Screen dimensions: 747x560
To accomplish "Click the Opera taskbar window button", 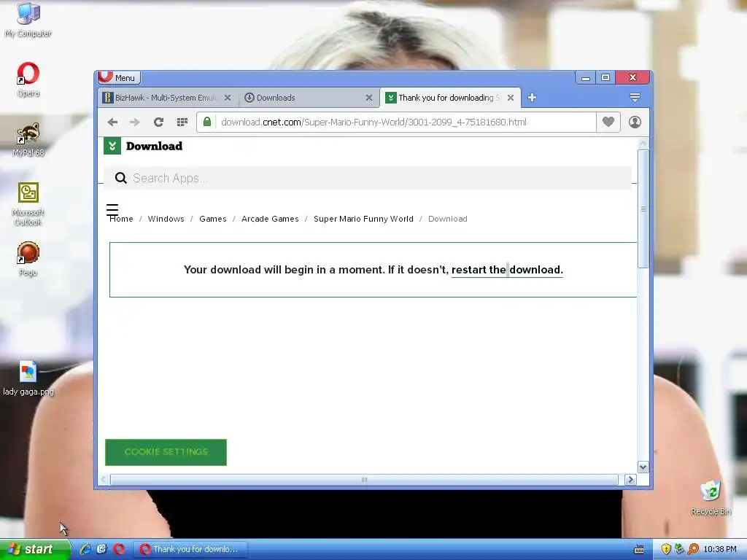I will coord(190,550).
